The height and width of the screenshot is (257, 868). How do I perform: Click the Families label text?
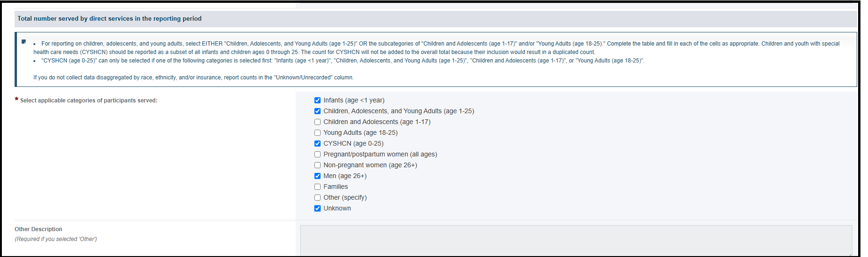click(336, 187)
